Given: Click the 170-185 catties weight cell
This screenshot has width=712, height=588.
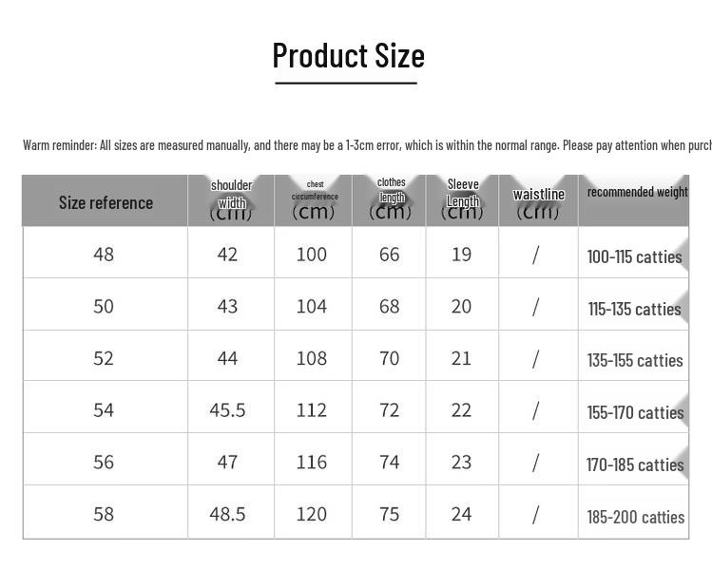Looking at the screenshot, I should pyautogui.click(x=635, y=465).
